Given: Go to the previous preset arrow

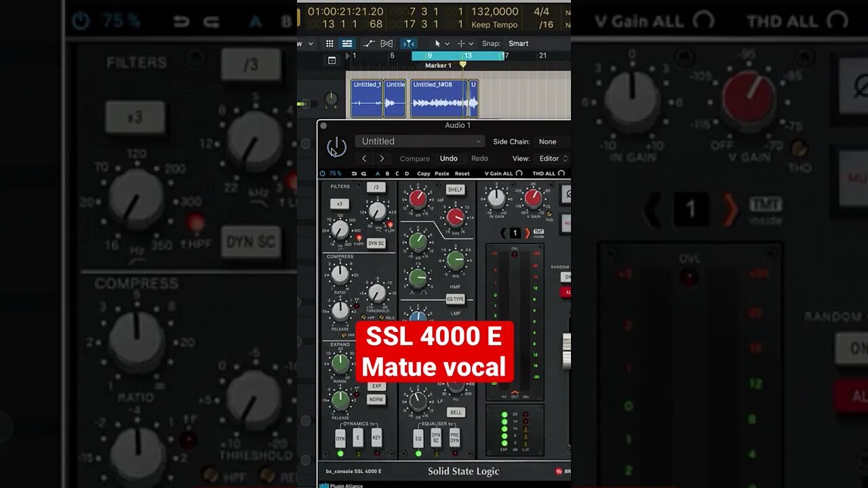Looking at the screenshot, I should (x=364, y=159).
